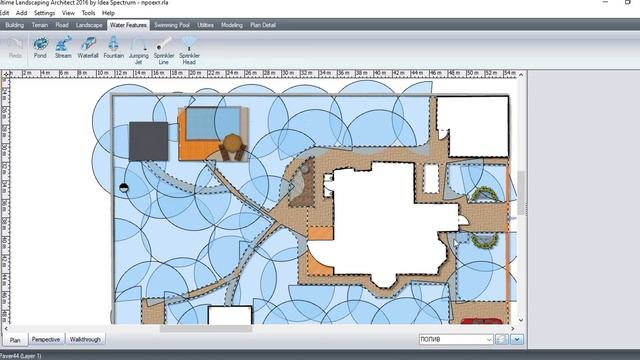This screenshot has width=640, height=360.
Task: Open the полив layer dropdown
Action: coord(456,339)
